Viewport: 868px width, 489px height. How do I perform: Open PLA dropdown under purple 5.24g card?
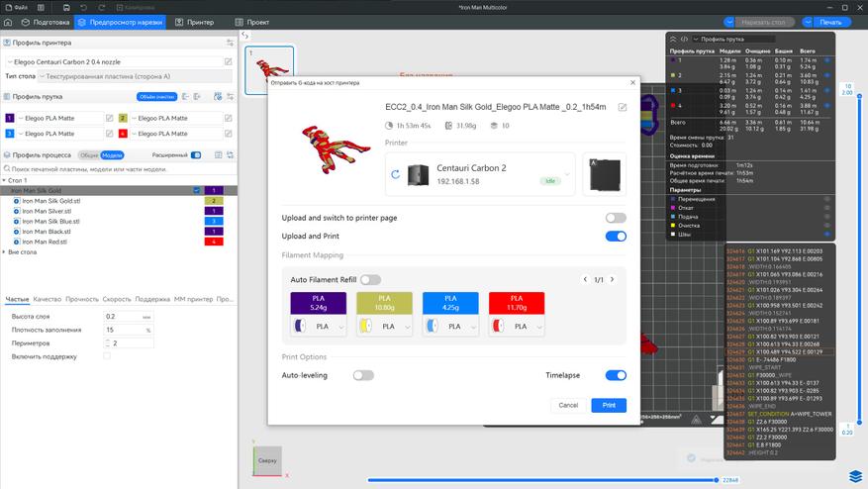click(x=319, y=327)
